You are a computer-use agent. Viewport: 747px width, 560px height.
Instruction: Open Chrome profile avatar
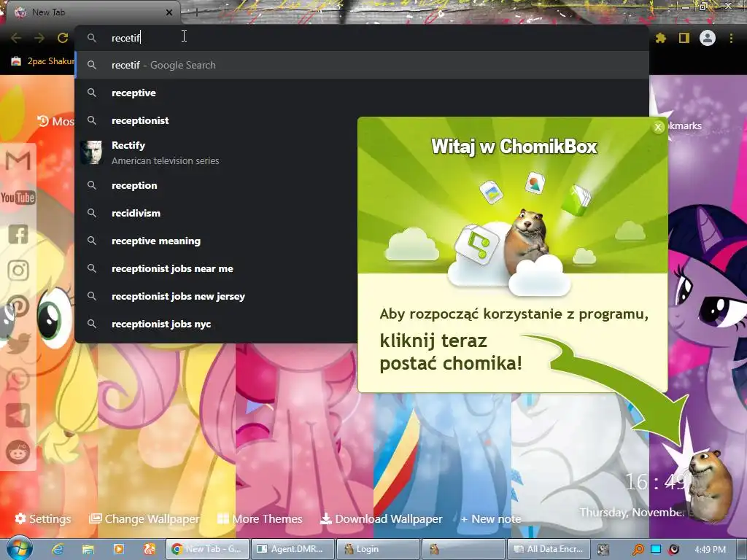point(708,38)
